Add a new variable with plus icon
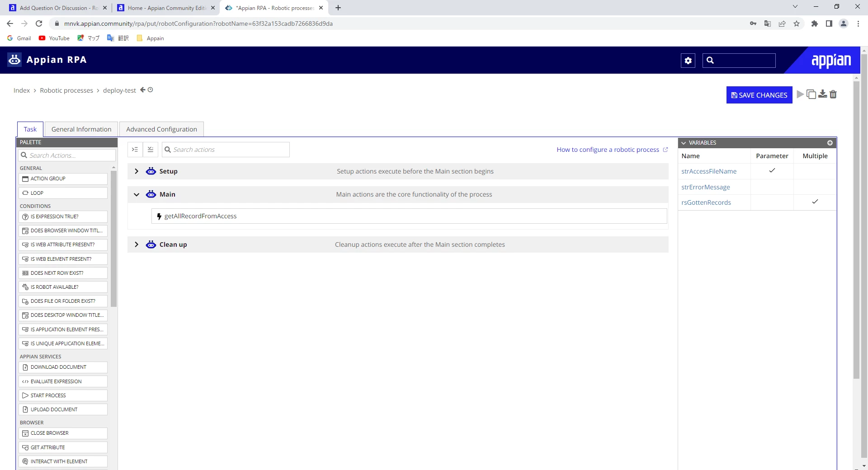 click(830, 143)
